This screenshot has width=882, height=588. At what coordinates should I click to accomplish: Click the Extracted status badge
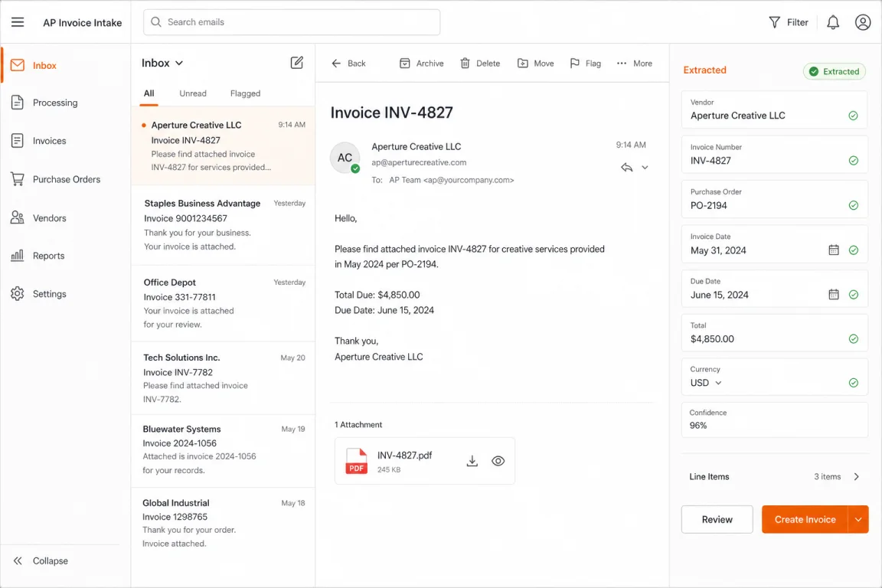[834, 71]
